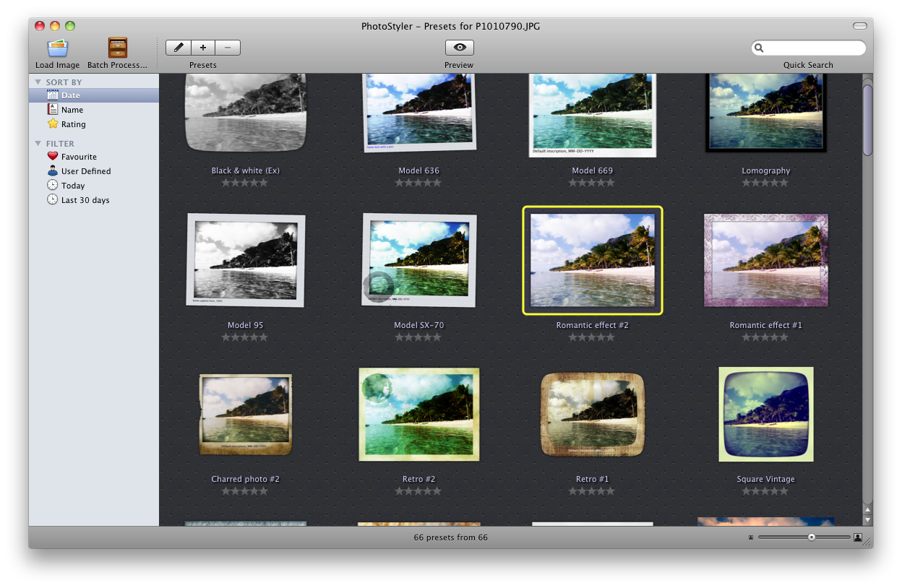
Task: Select the Model SX-70 preset thumbnail
Action: (419, 260)
